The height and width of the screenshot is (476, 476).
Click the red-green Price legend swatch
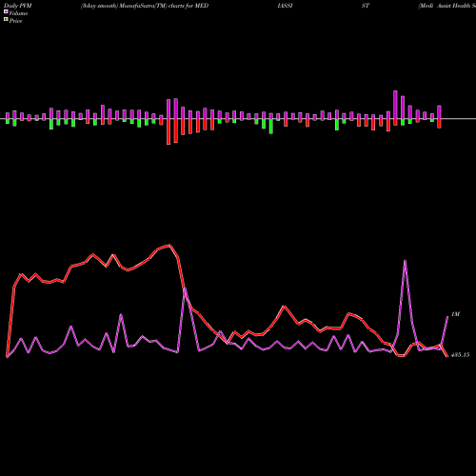(x=6, y=20)
